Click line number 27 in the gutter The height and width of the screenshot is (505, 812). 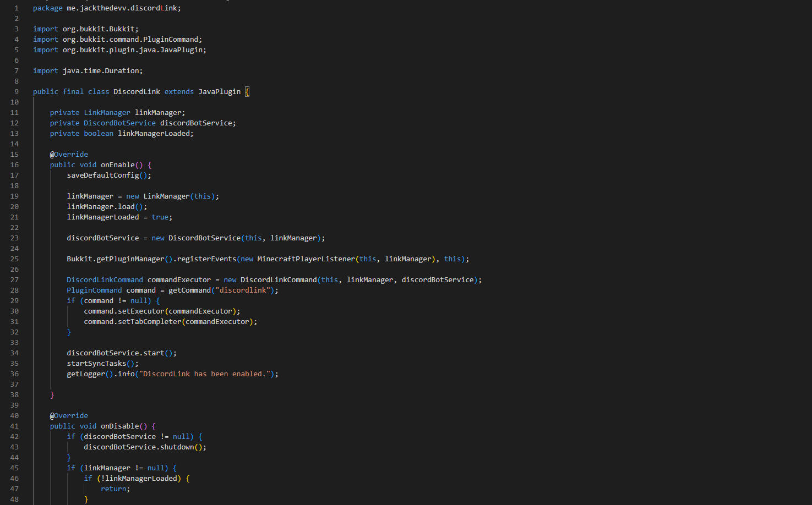pyautogui.click(x=14, y=280)
